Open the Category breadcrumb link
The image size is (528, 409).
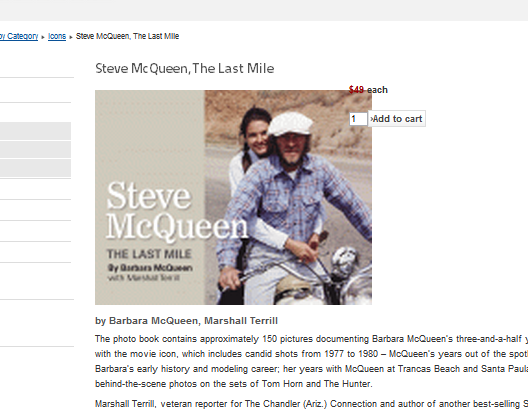tap(19, 36)
